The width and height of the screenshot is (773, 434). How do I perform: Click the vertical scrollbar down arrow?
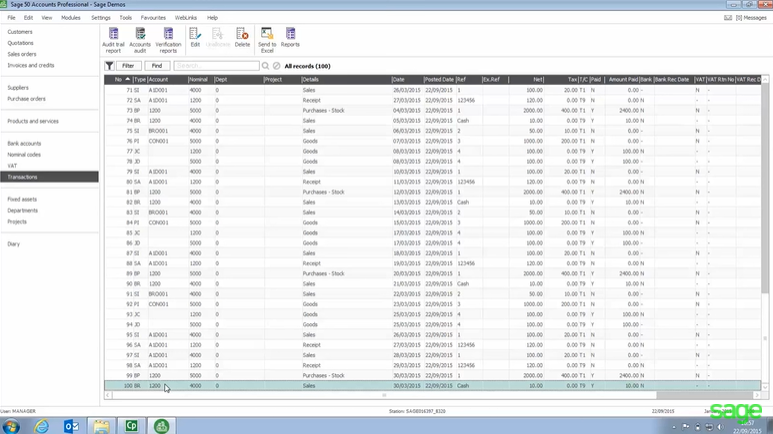[765, 387]
